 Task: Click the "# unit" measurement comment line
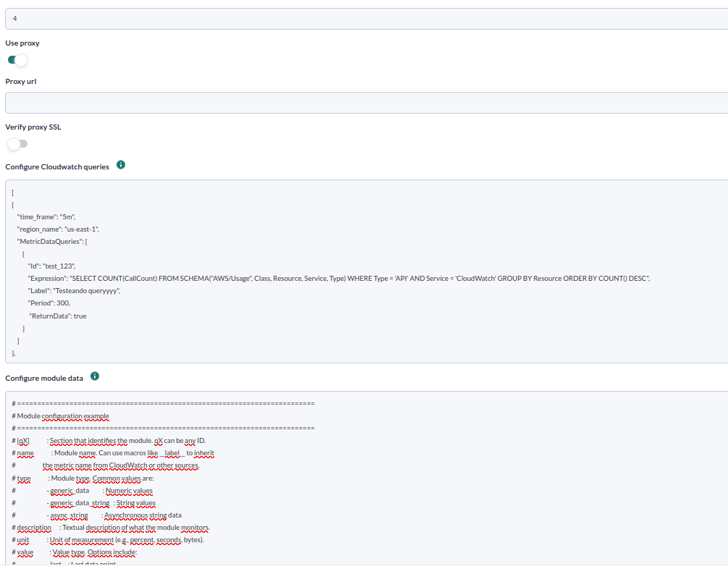click(x=108, y=540)
